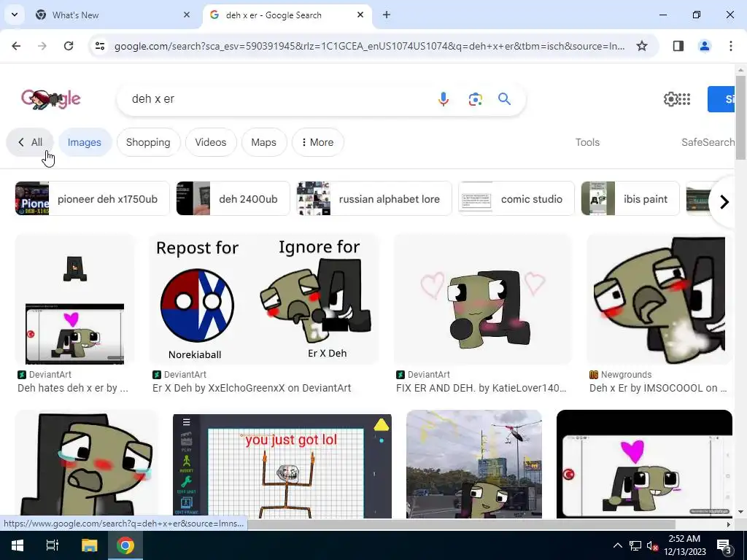Click the browser forward arrow
This screenshot has width=747, height=560.
(x=42, y=46)
